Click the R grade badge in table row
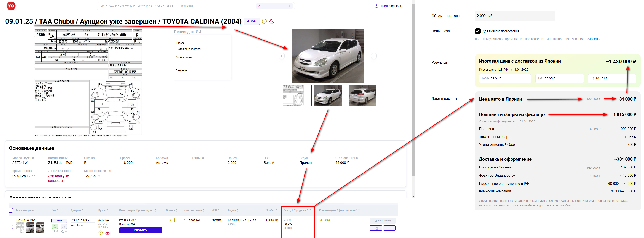The height and width of the screenshot is (238, 644). click(x=170, y=220)
